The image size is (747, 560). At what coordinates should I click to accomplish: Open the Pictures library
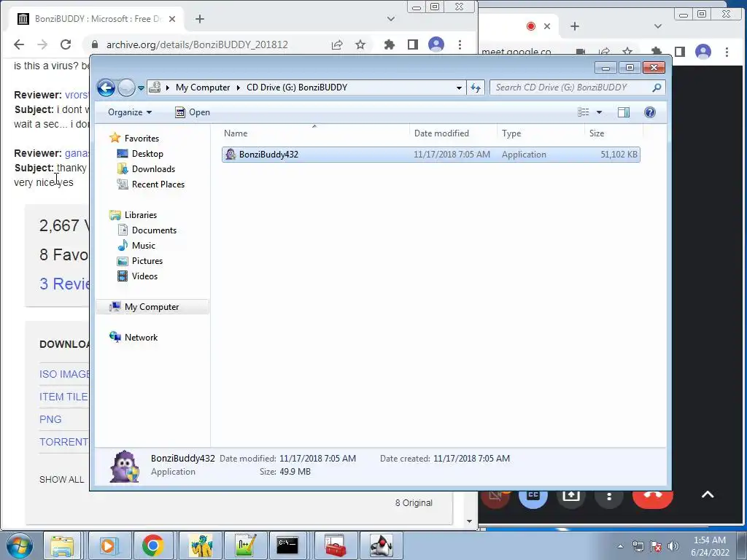(x=147, y=260)
